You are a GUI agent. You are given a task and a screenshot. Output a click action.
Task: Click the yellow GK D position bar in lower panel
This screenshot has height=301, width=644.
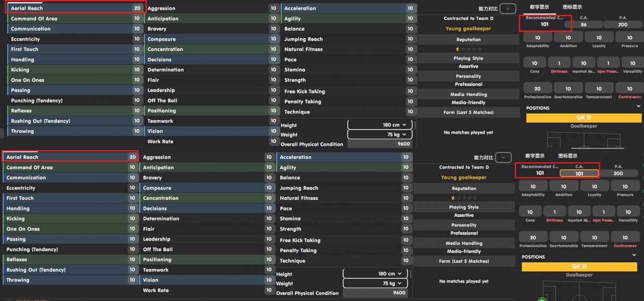click(x=579, y=266)
